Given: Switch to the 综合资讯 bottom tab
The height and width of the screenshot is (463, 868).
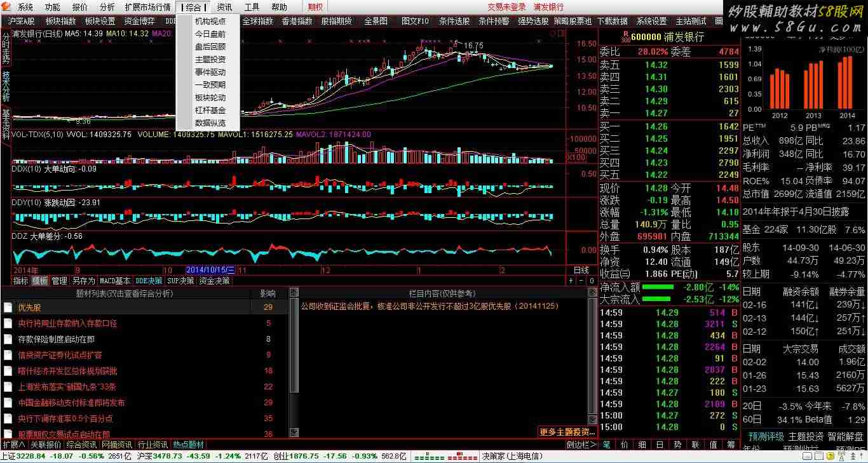Looking at the screenshot, I should point(81,445).
